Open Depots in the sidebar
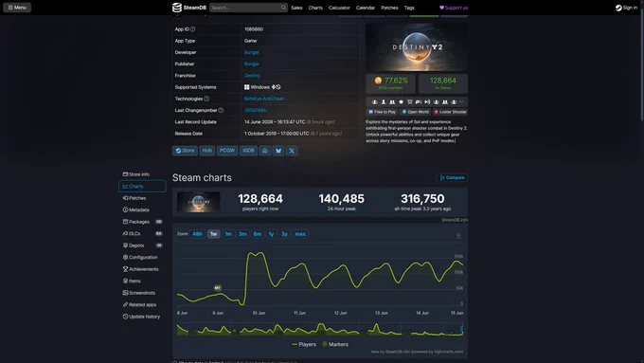This screenshot has width=644, height=363. [x=142, y=245]
